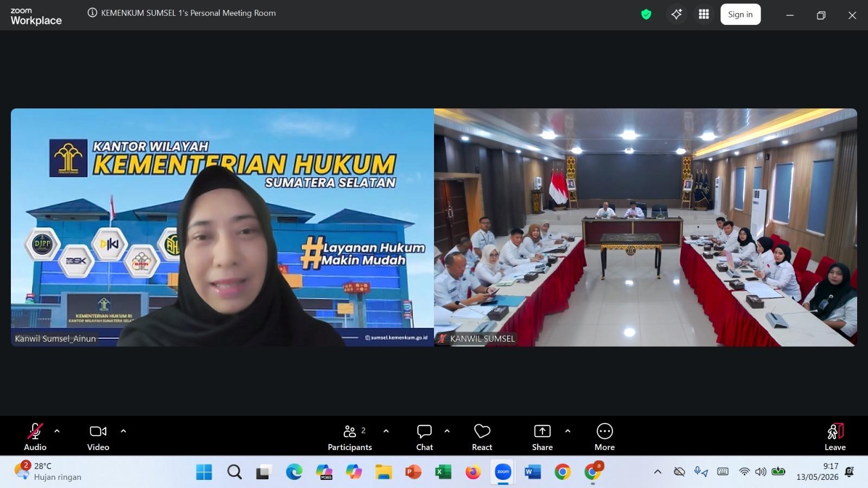Click the Kanwil Sumsel_Ainun name label
Screen dimensions: 868x488
coord(55,338)
